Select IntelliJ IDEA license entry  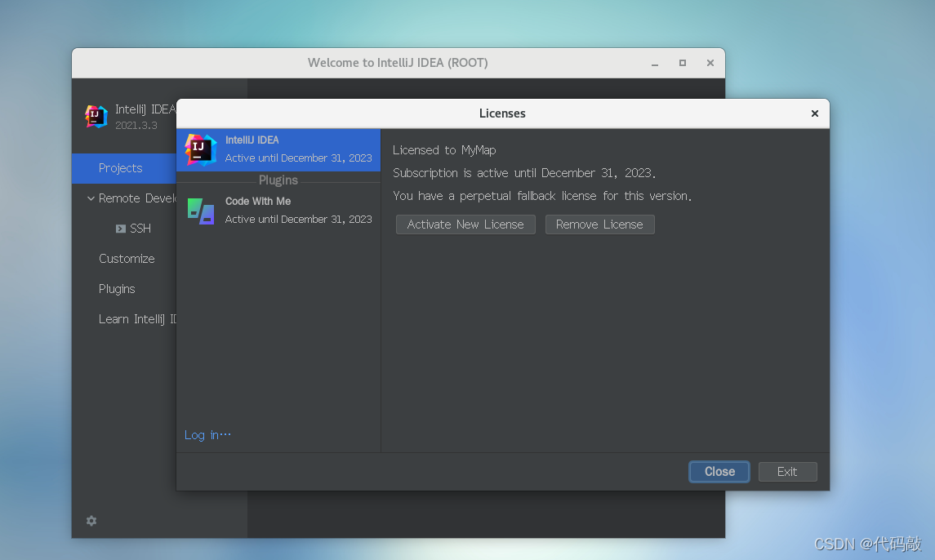pyautogui.click(x=278, y=149)
